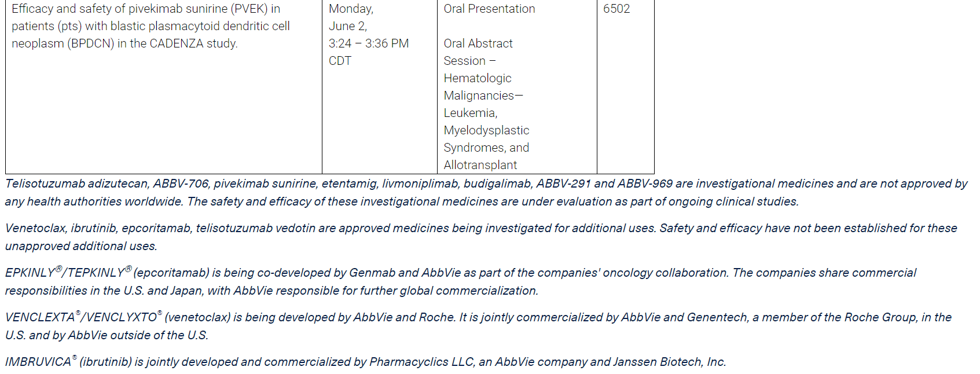Select abstract number 6502

pyautogui.click(x=616, y=9)
